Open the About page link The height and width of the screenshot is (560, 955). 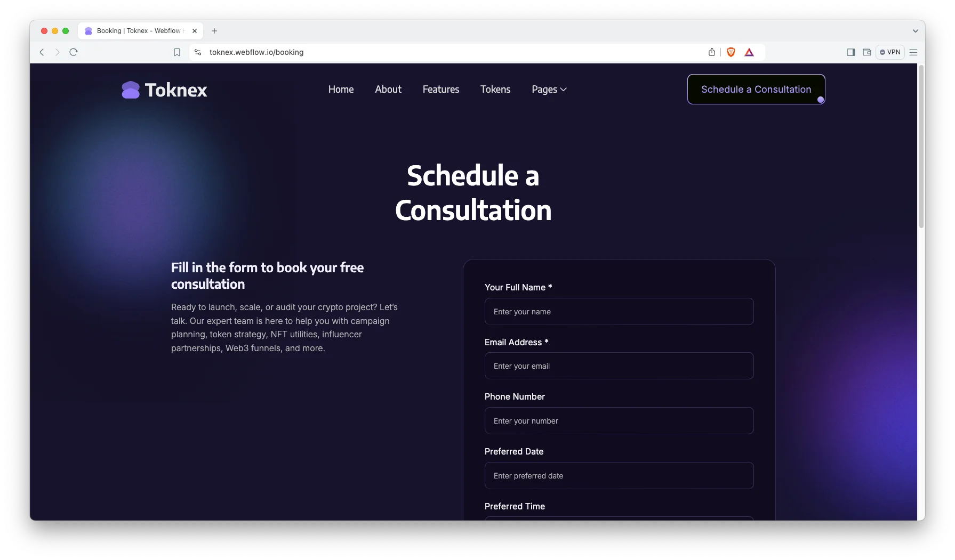[x=388, y=90]
